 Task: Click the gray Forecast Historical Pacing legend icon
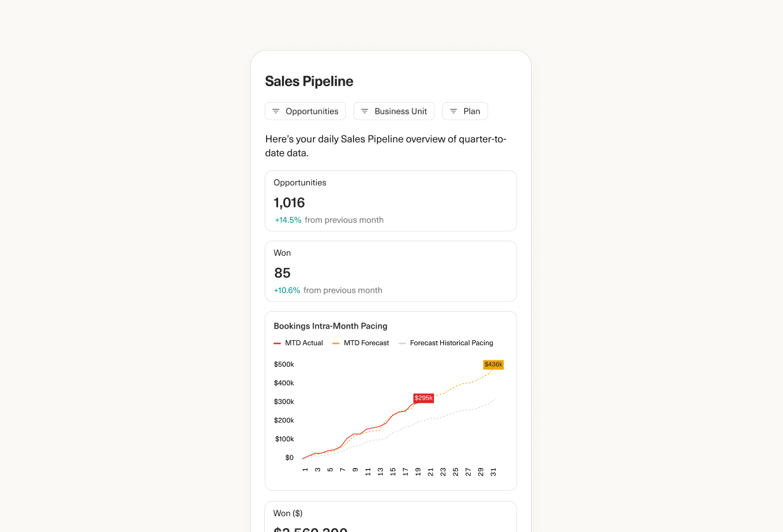click(x=402, y=343)
